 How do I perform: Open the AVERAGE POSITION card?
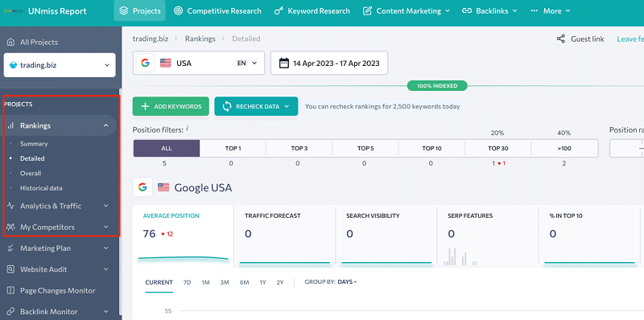click(x=184, y=236)
